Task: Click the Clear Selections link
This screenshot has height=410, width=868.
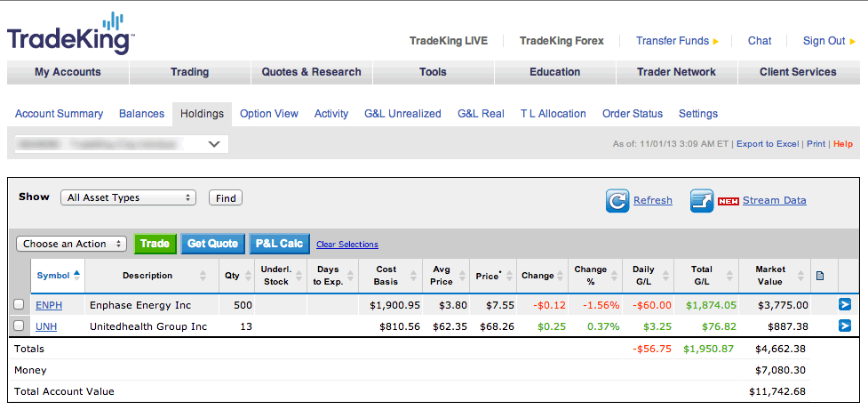Action: 347,245
